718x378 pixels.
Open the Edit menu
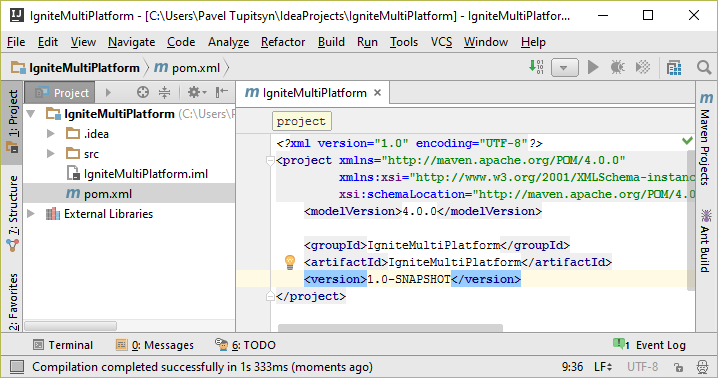[x=48, y=42]
